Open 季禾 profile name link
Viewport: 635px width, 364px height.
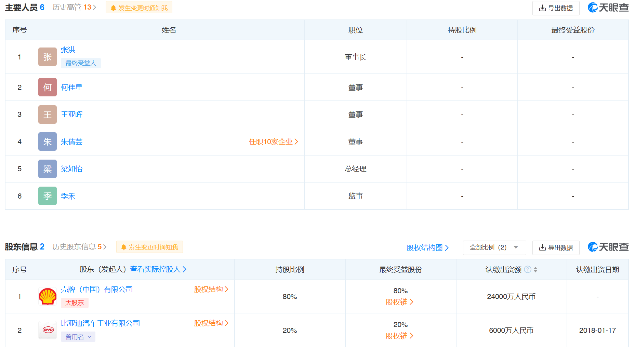tap(68, 196)
